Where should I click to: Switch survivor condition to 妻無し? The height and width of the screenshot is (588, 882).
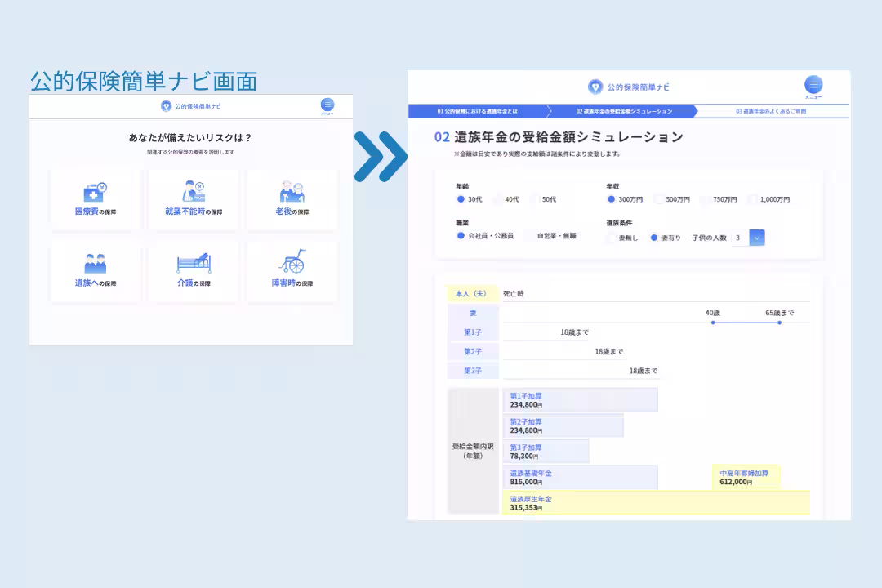pos(612,238)
